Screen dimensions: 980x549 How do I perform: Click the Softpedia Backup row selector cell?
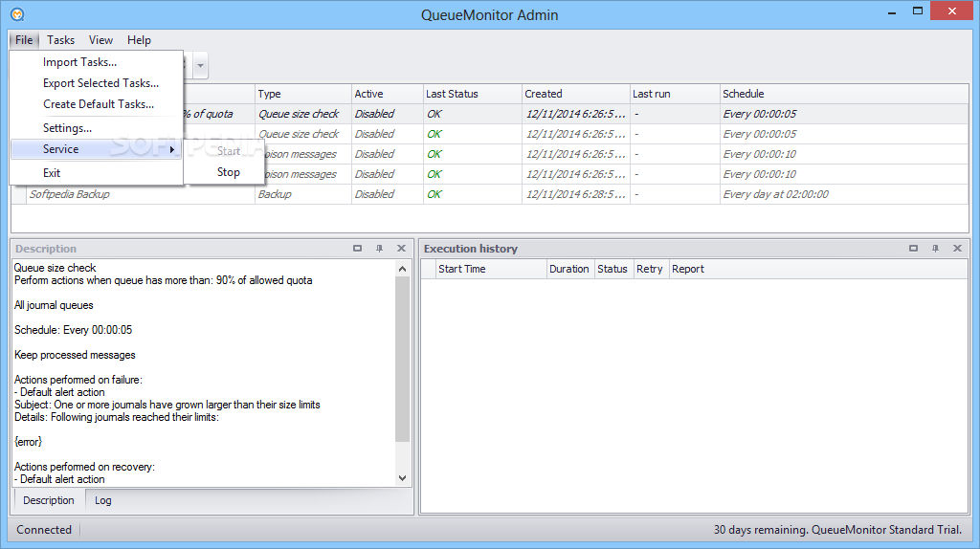pos(19,194)
